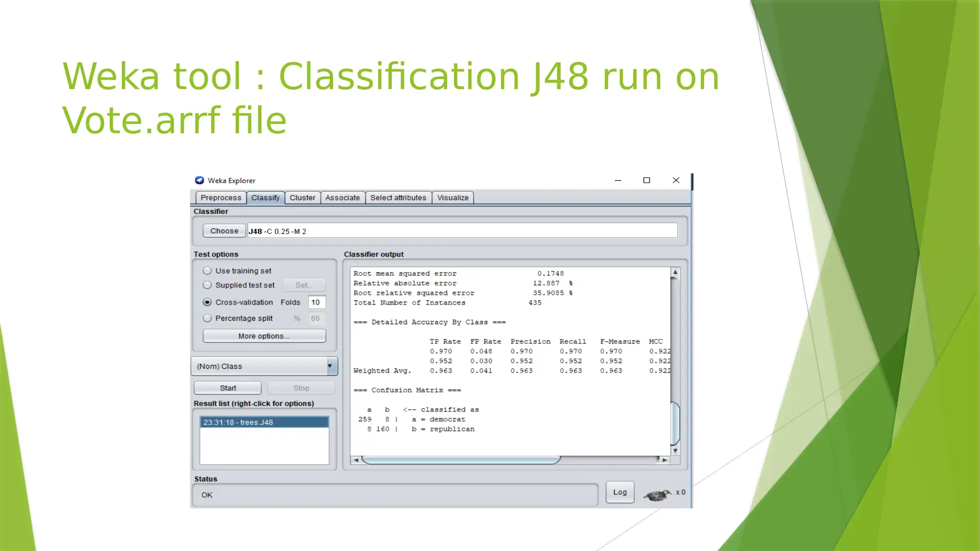980x551 pixels.
Task: Click the Weighted Avg. row label
Action: pyautogui.click(x=382, y=371)
